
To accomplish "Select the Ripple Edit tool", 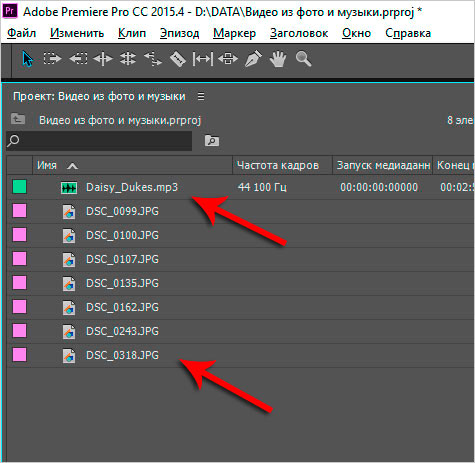I will click(x=103, y=59).
